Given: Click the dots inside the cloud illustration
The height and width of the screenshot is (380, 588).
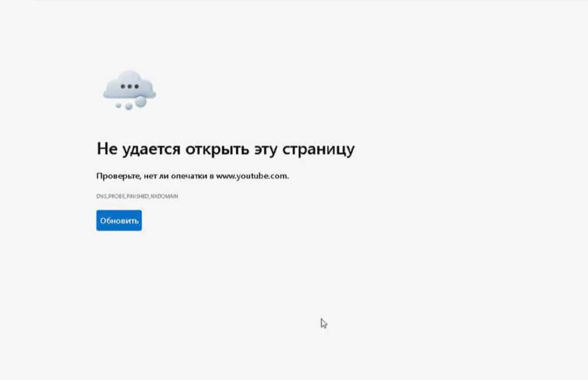Looking at the screenshot, I should (x=129, y=86).
